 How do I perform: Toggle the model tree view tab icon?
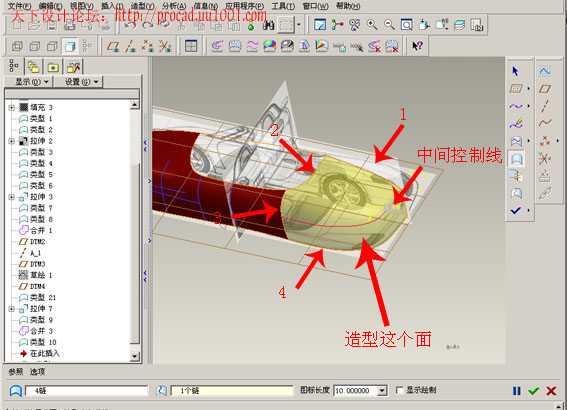[x=14, y=66]
